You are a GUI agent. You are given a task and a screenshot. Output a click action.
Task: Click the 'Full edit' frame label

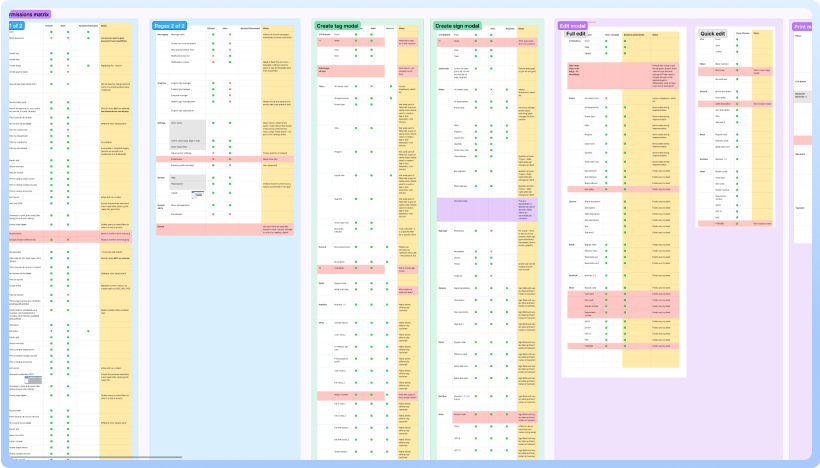(x=576, y=33)
